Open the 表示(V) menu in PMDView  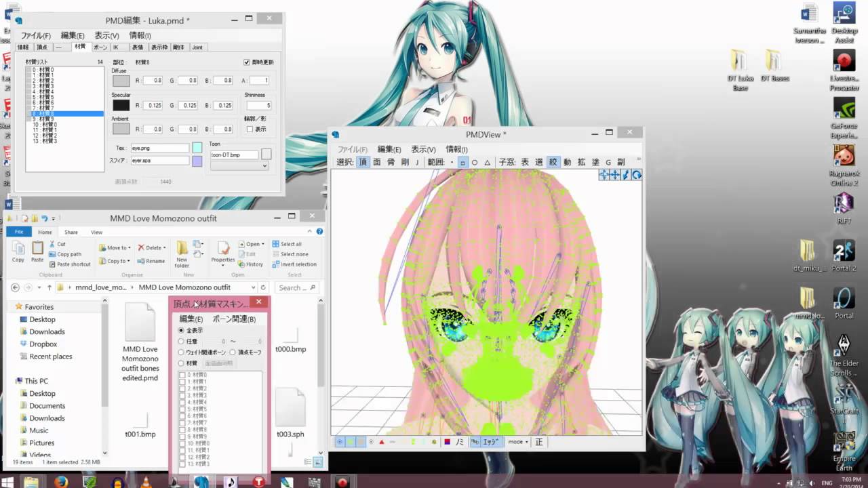click(423, 149)
